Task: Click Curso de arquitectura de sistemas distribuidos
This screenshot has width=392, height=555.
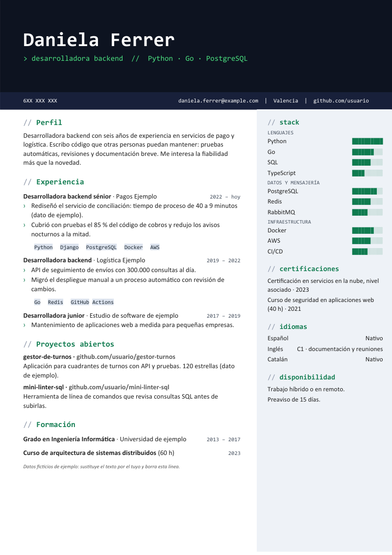Action: (90, 453)
